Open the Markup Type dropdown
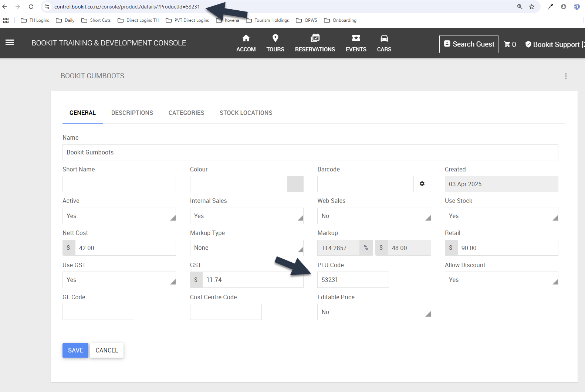The height and width of the screenshot is (392, 585). point(247,248)
